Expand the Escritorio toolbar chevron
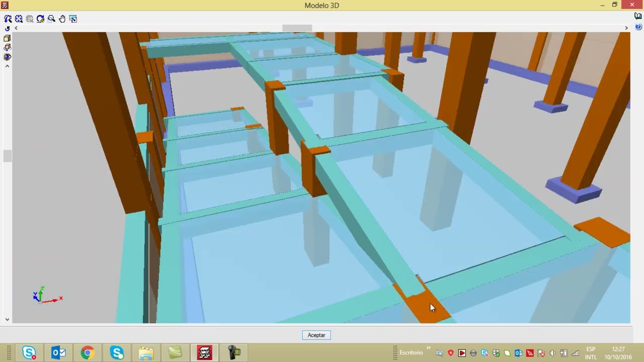 coord(429,347)
